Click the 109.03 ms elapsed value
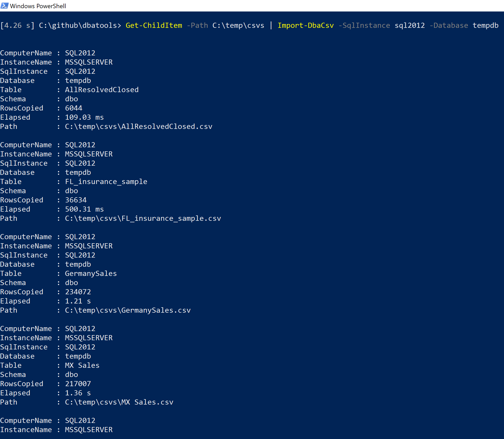 [x=84, y=117]
